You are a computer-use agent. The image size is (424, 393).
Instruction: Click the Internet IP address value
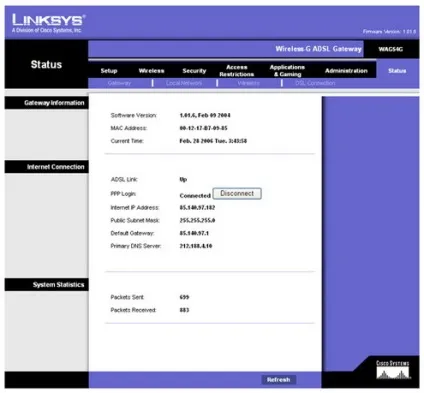[197, 208]
